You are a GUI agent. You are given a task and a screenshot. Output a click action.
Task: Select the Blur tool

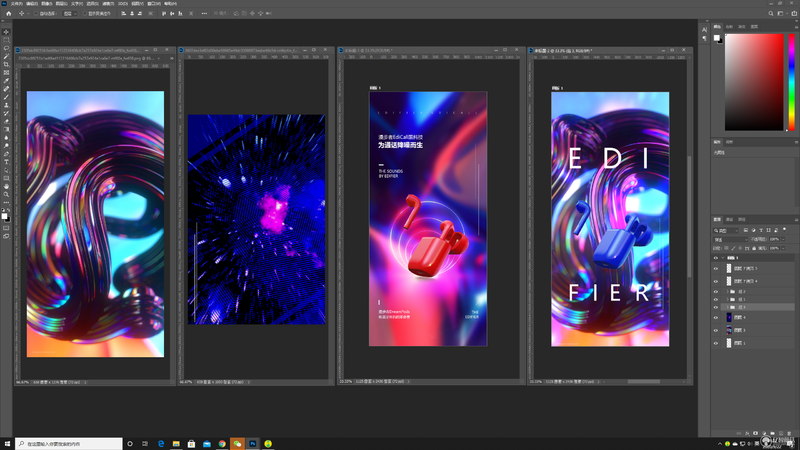[6, 138]
